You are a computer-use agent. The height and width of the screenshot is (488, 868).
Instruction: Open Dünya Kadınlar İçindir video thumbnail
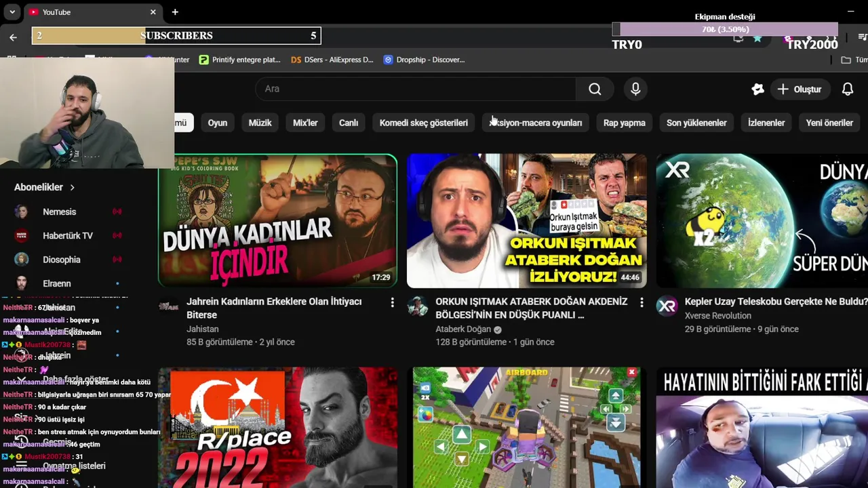click(x=277, y=221)
